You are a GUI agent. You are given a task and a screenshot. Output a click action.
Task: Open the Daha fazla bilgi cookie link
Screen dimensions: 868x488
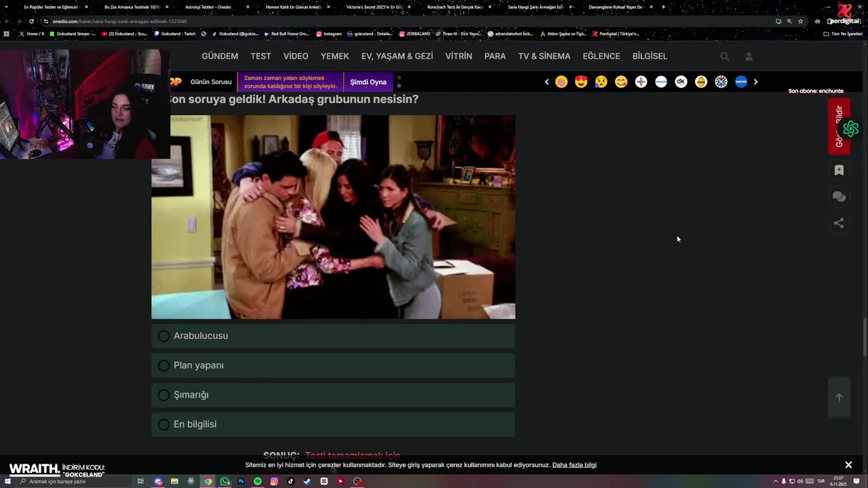[x=574, y=465]
